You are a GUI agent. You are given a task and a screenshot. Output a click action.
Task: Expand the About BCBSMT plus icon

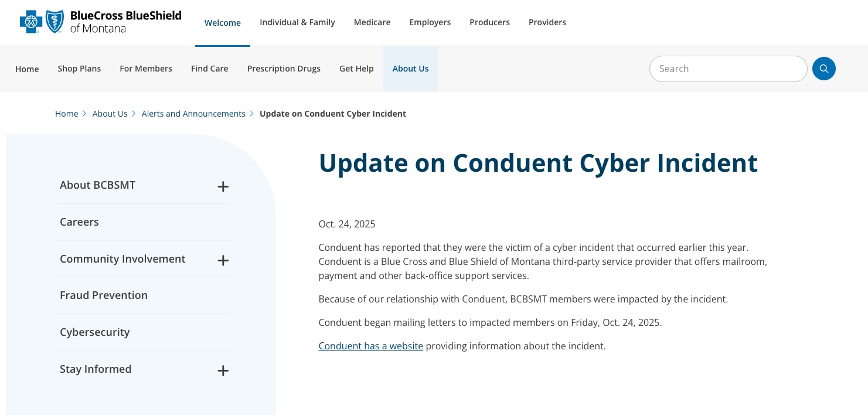click(223, 186)
